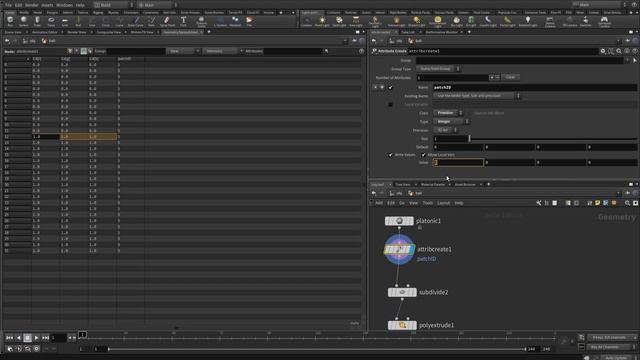The height and width of the screenshot is (360, 640).
Task: Open the Existing Name dropdown
Action: [x=477, y=96]
